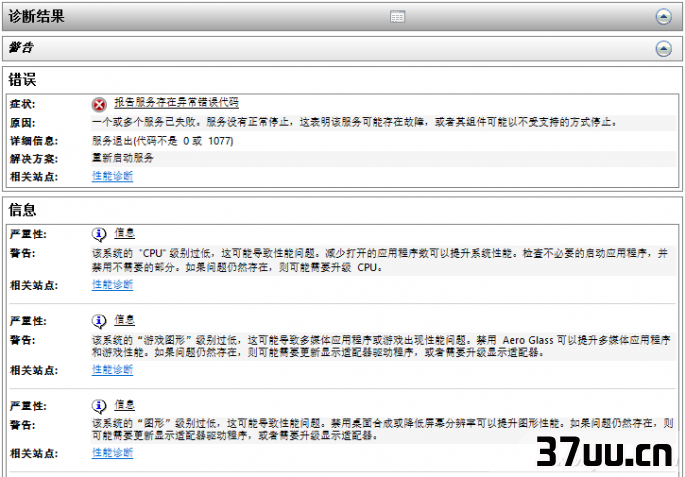Select the 信息 section heading
The image size is (685, 477).
coord(22,210)
